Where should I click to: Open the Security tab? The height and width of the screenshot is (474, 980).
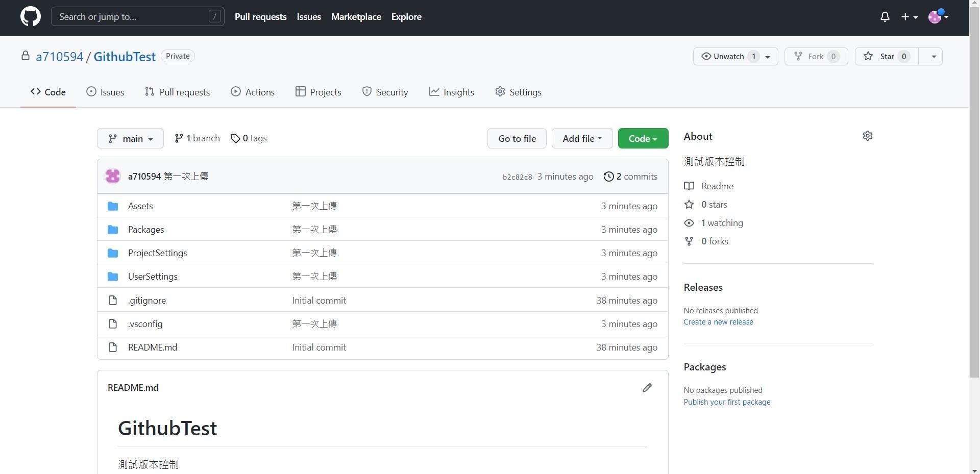[385, 92]
